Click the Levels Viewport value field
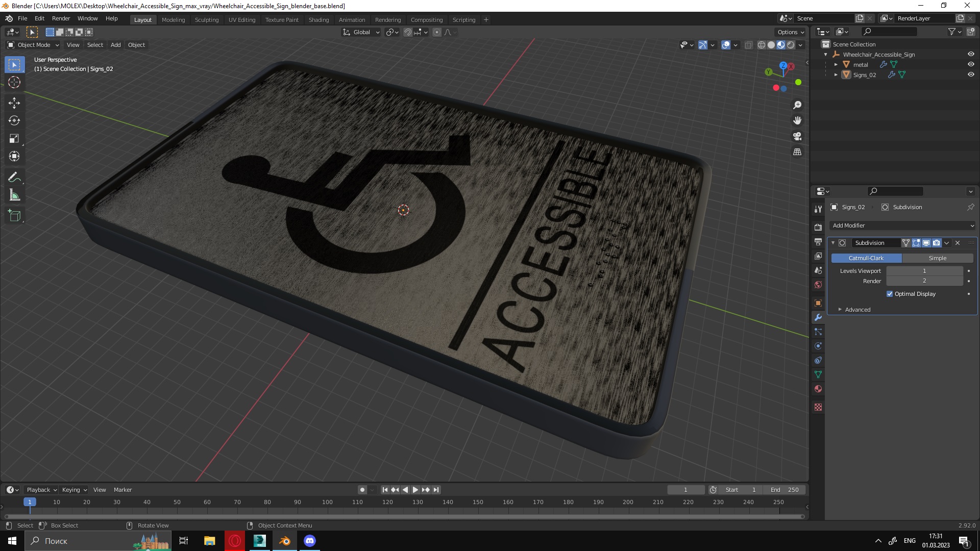The width and height of the screenshot is (980, 551). click(924, 271)
